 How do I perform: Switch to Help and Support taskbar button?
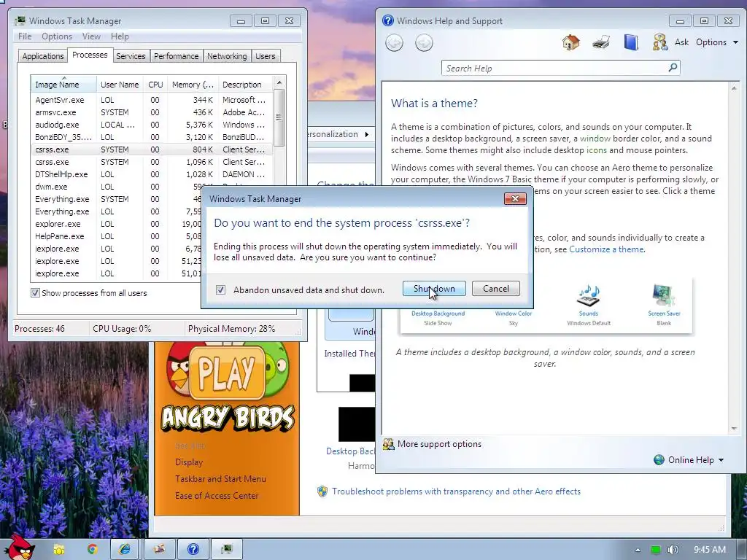pyautogui.click(x=193, y=550)
